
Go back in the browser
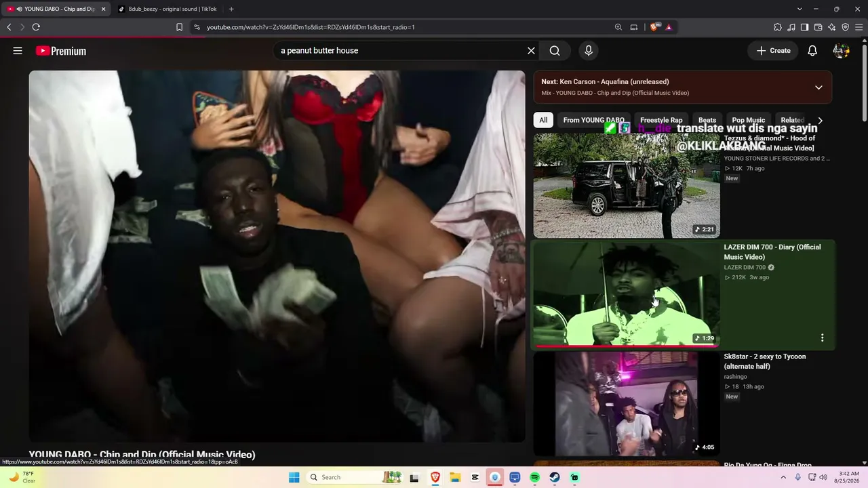[9, 27]
